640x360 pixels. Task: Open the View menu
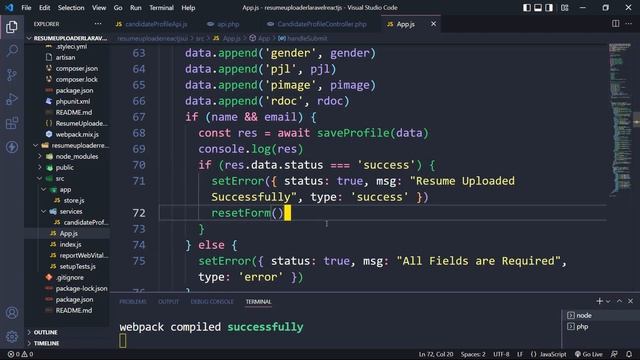pos(99,8)
